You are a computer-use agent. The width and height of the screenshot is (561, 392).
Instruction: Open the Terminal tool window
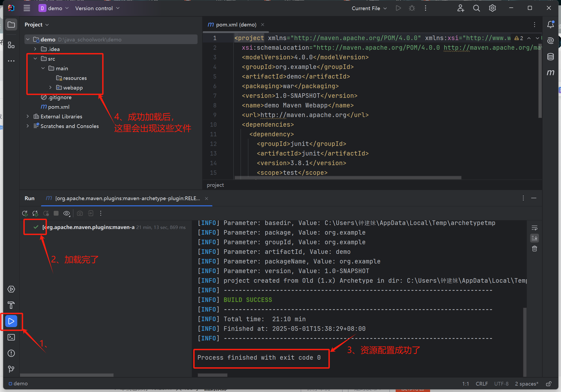(11, 337)
